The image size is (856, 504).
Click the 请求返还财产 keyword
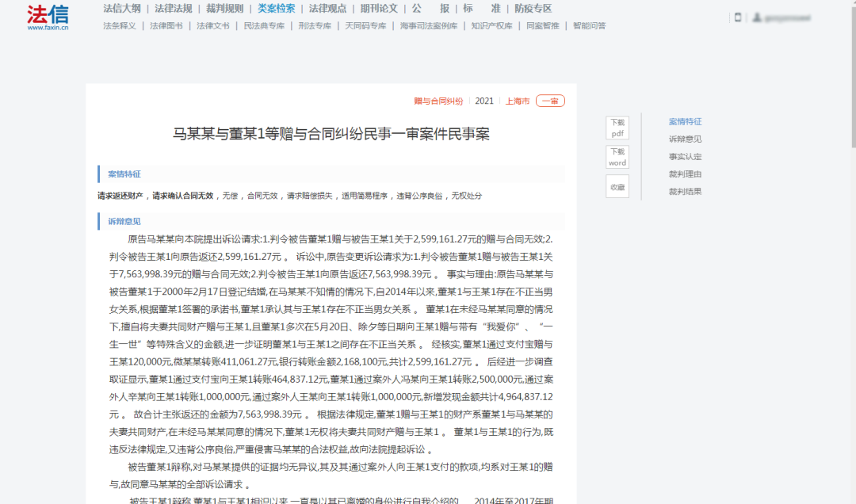click(120, 196)
